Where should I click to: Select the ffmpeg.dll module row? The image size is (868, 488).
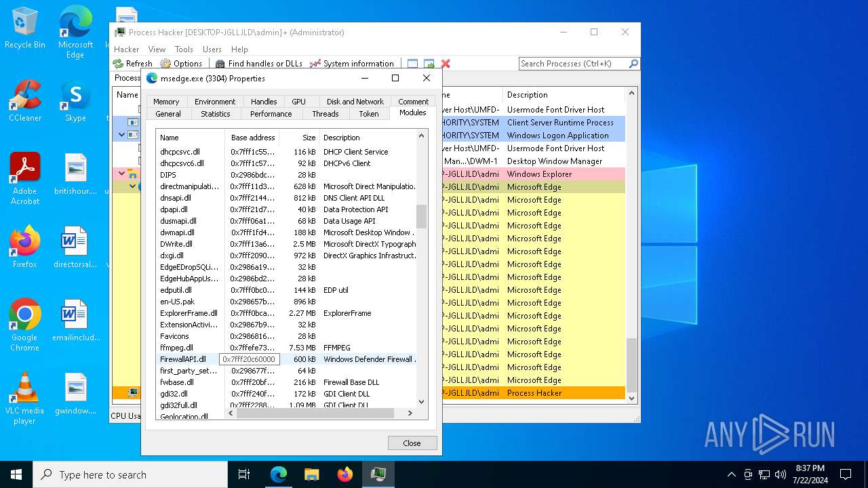[286, 348]
